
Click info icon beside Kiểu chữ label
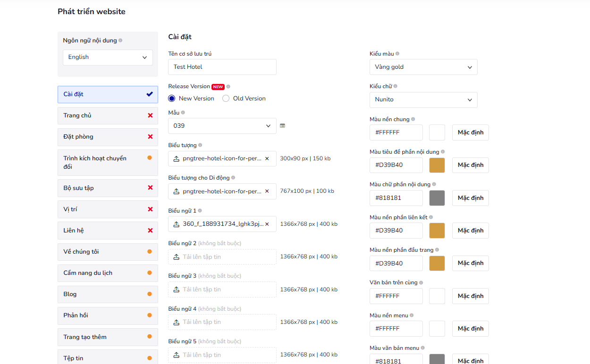click(396, 86)
